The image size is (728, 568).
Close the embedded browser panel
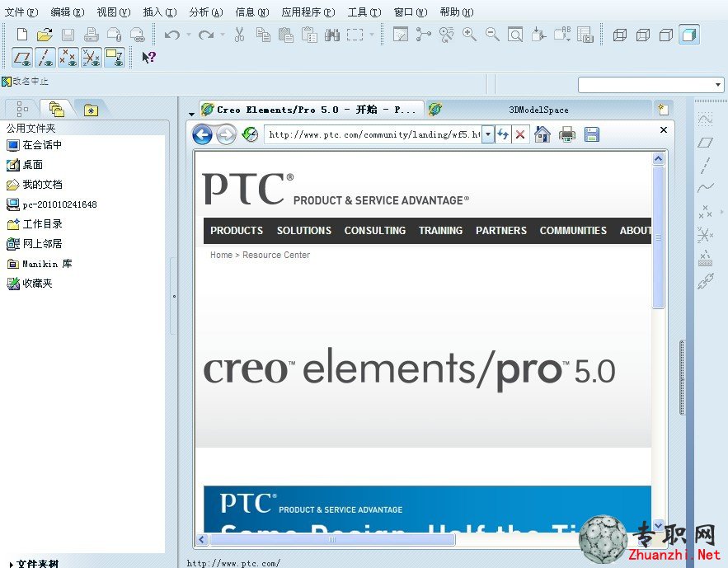664,130
